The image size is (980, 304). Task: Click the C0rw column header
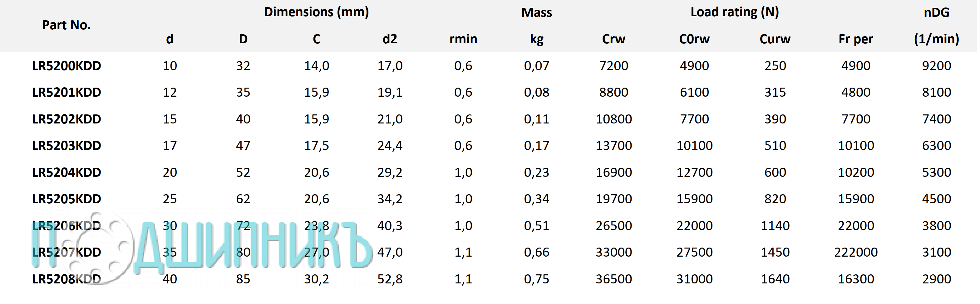coord(694,39)
